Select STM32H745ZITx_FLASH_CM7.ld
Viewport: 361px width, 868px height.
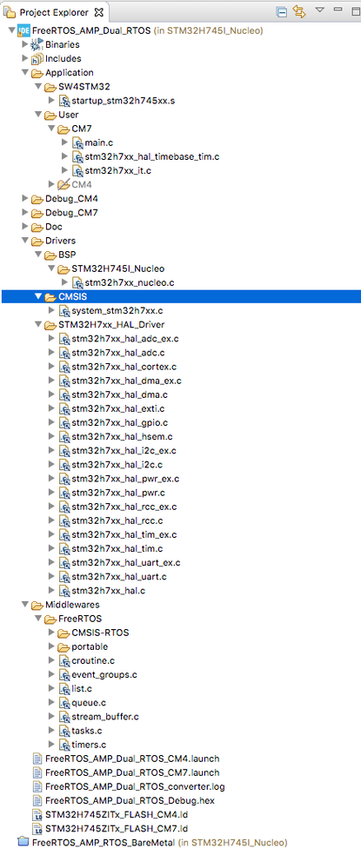117,829
